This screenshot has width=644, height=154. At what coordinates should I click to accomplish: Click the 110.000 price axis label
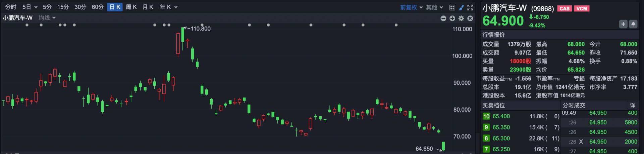click(462, 29)
